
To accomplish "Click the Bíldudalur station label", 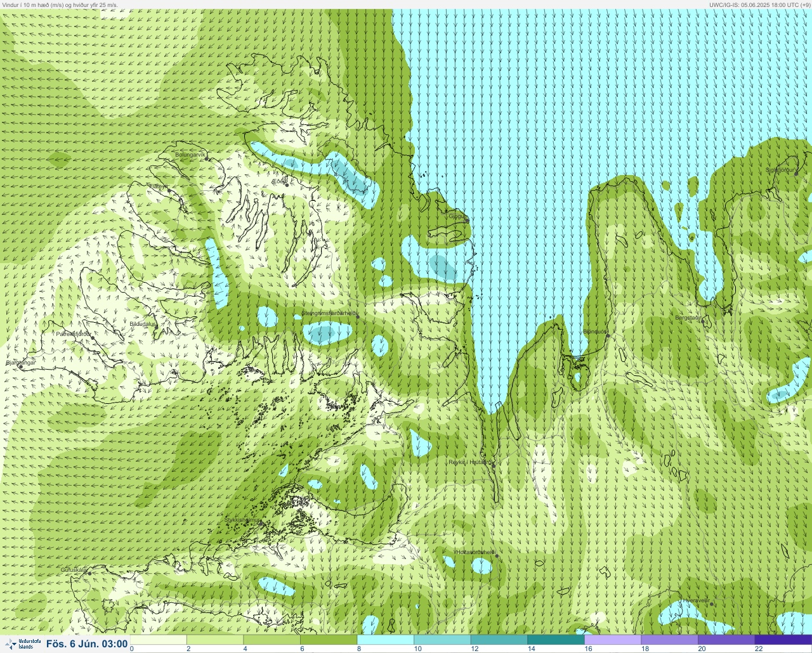I will tap(142, 323).
